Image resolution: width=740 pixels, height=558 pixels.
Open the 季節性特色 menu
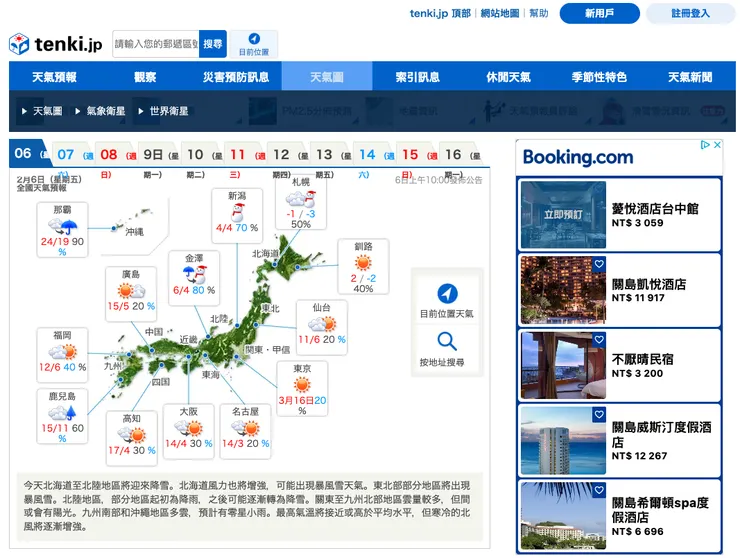tap(599, 76)
